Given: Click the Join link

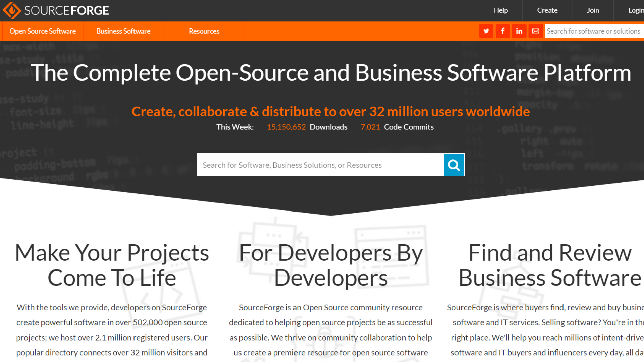Looking at the screenshot, I should tap(593, 10).
